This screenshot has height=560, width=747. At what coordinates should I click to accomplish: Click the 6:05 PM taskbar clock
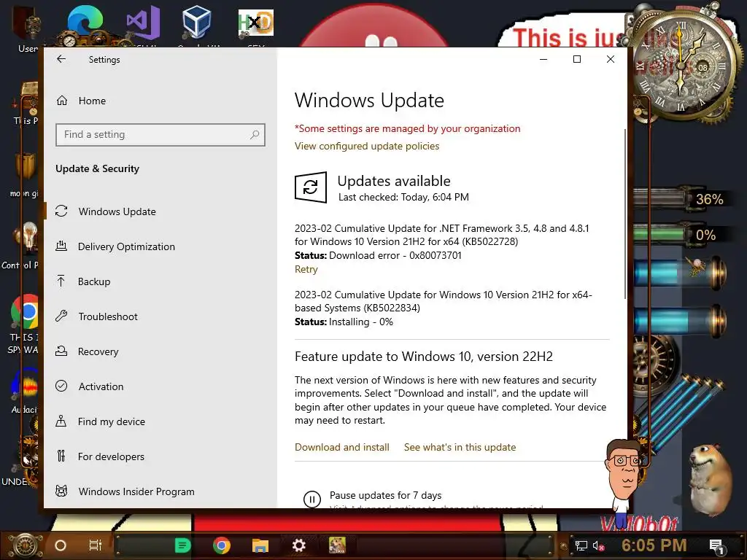coord(654,545)
